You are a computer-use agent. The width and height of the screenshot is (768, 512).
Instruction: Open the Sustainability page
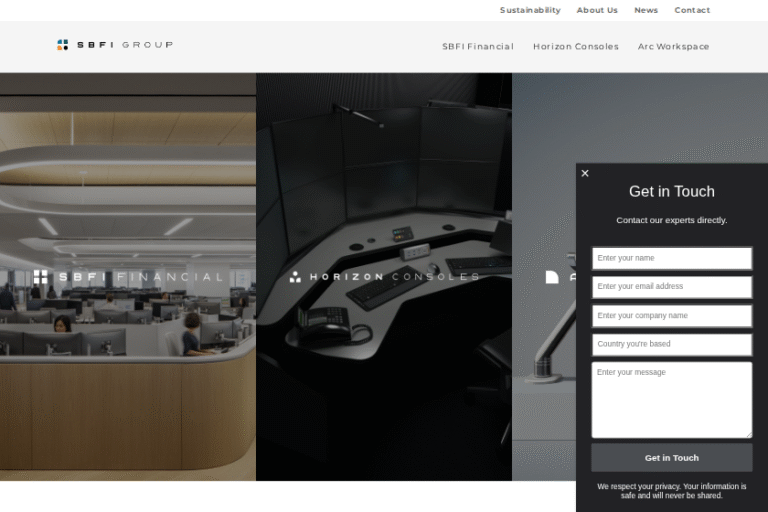530,10
